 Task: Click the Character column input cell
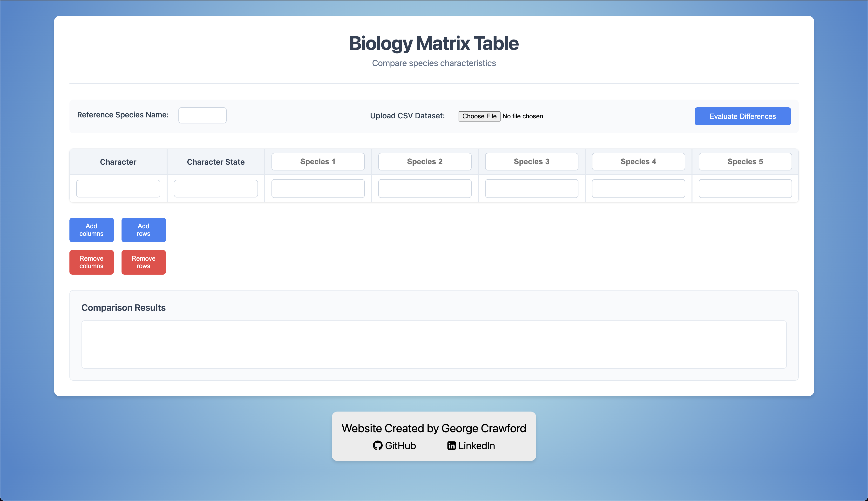click(118, 189)
